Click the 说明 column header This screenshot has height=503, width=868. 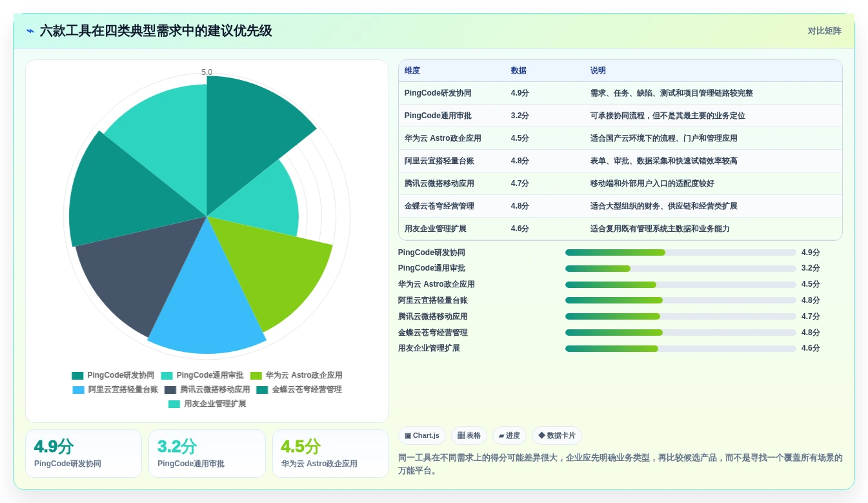coord(598,71)
